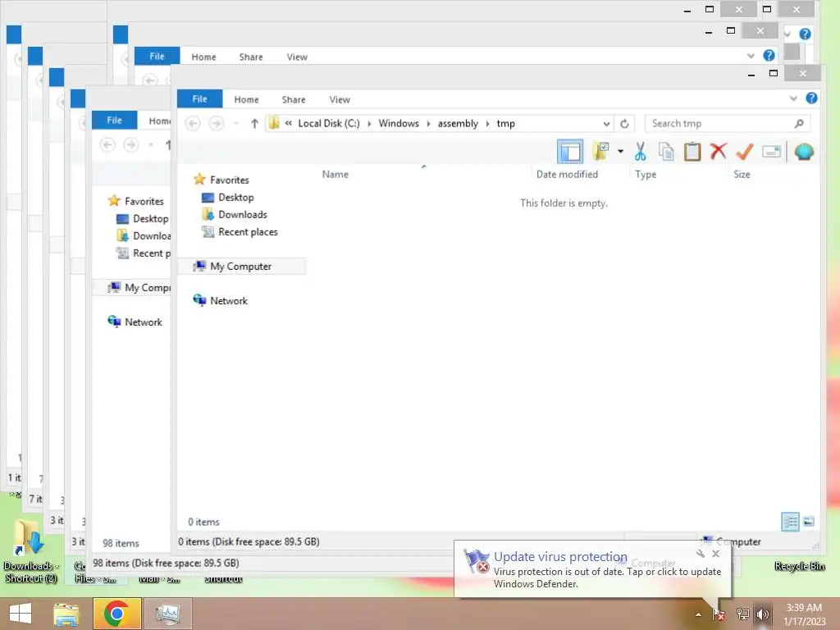The width and height of the screenshot is (840, 630).
Task: Go back in tmp window
Action: pos(193,124)
